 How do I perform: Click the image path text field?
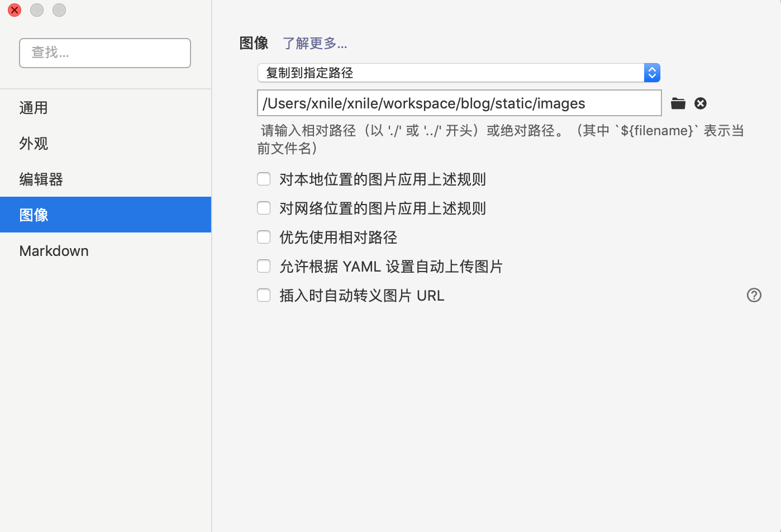click(458, 103)
